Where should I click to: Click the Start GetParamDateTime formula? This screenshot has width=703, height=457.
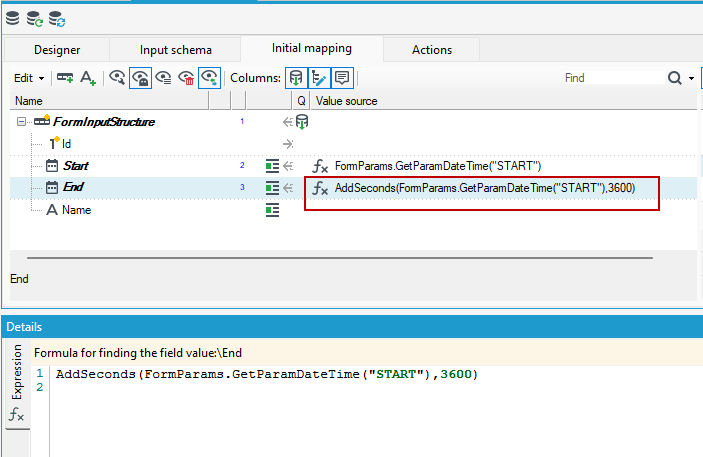point(438,166)
